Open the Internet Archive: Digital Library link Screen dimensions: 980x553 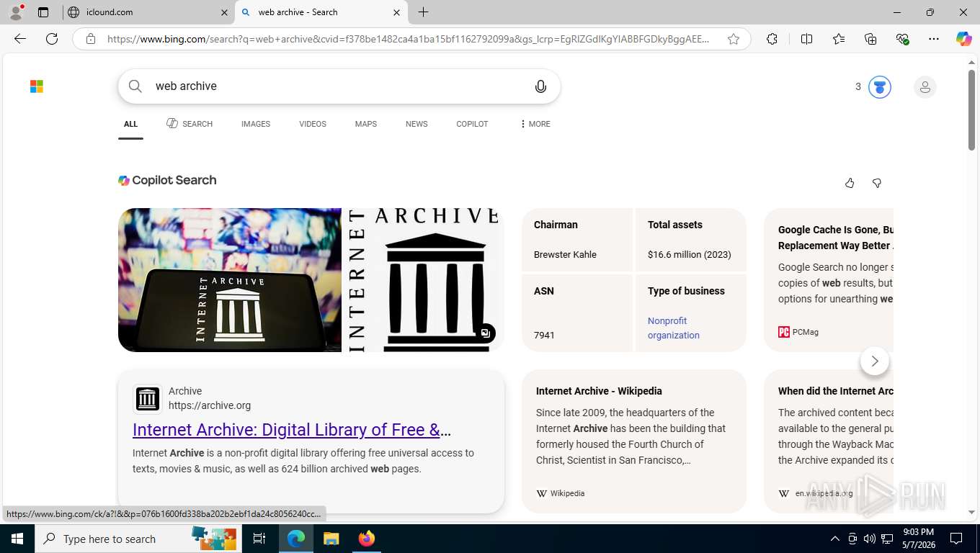click(x=292, y=430)
